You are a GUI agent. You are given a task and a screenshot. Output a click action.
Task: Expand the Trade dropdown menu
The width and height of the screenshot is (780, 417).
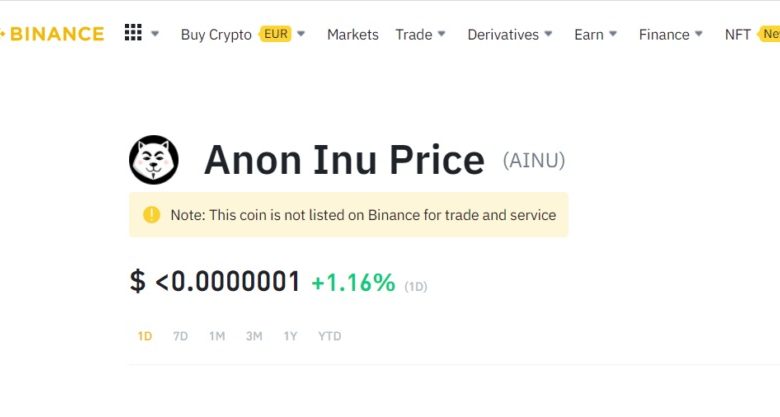pos(441,34)
